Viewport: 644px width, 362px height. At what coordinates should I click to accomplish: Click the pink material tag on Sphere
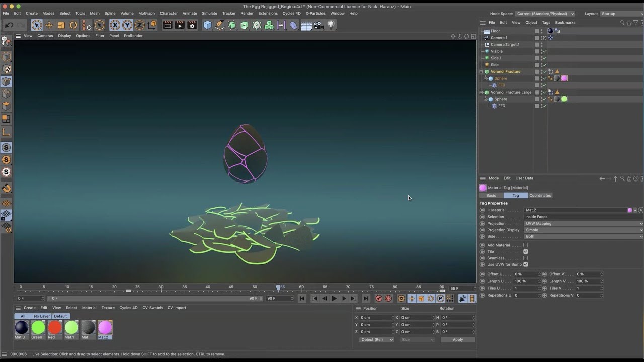(x=565, y=78)
